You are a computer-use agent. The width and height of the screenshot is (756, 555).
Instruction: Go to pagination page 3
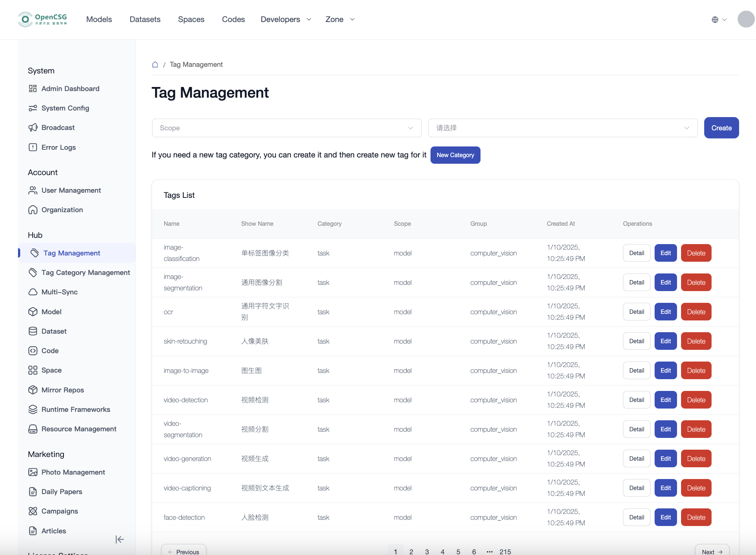(x=427, y=551)
